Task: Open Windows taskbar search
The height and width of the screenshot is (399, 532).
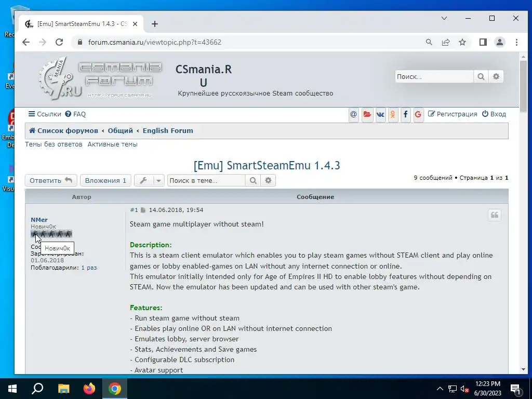Action: point(37,389)
